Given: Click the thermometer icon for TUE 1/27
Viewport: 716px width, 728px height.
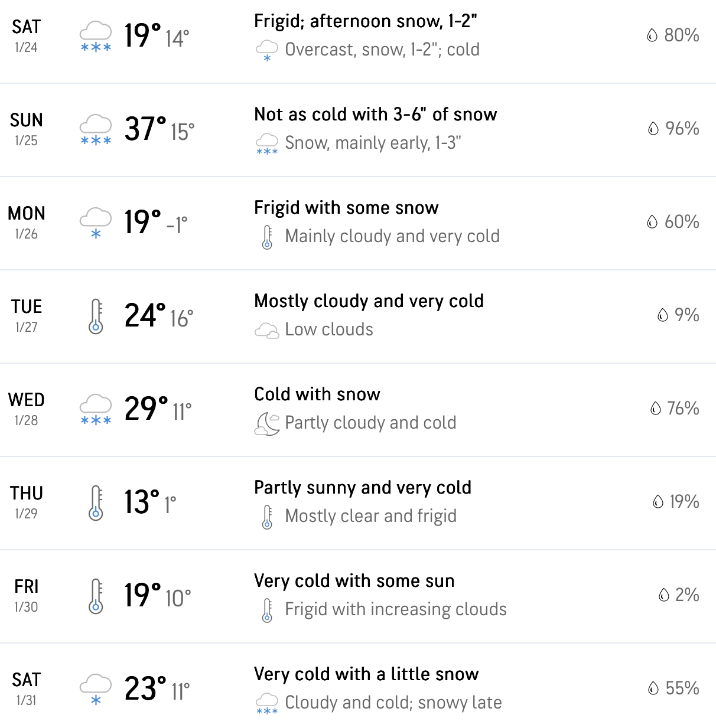Looking at the screenshot, I should point(96,316).
